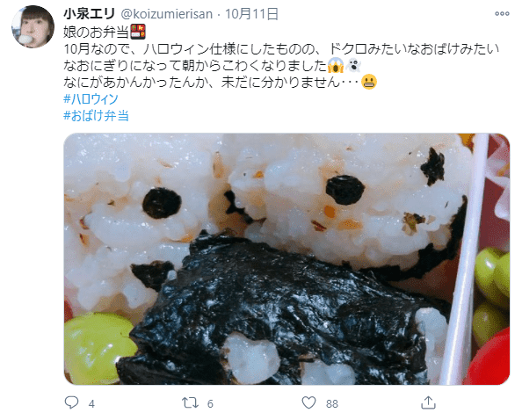This screenshot has width=522, height=420.
Task: Click the display name 小泉エリ
Action: [x=90, y=14]
